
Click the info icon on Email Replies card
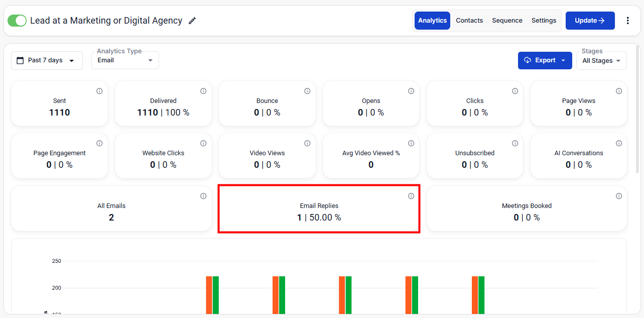coord(411,196)
